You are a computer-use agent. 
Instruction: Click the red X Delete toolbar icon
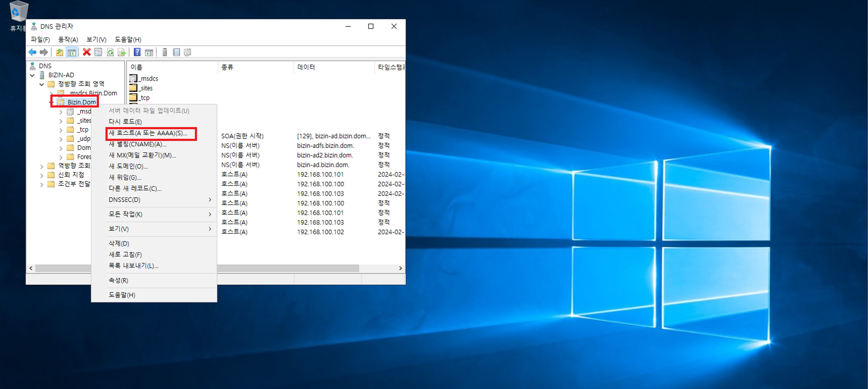click(x=87, y=52)
